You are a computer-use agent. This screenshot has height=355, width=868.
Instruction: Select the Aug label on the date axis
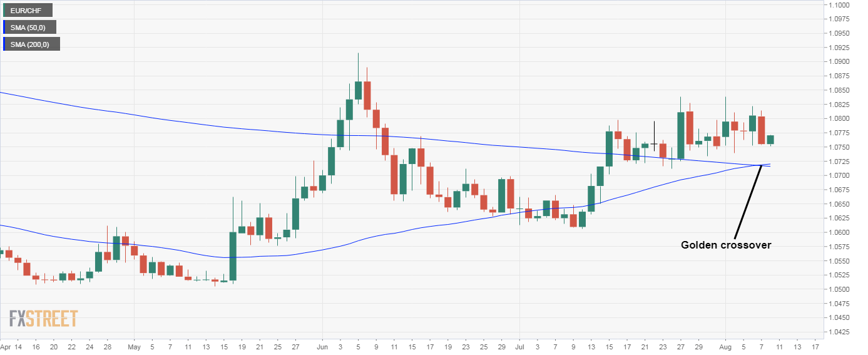[725, 345]
